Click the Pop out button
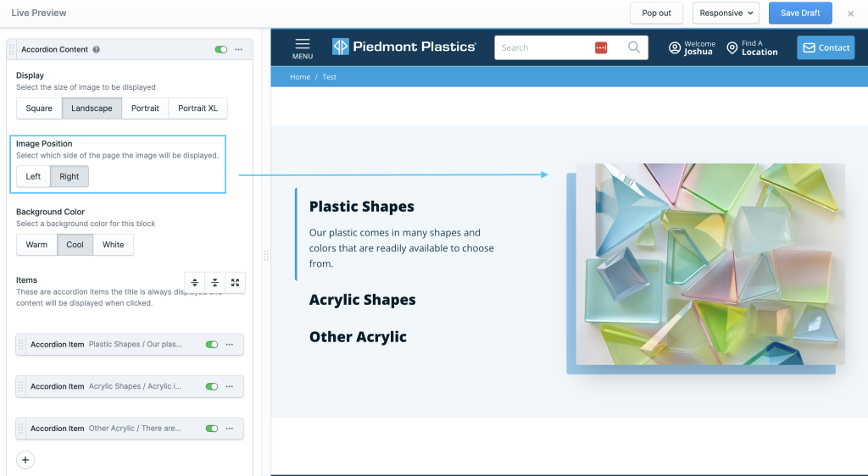Viewport: 868px width, 476px height. point(656,14)
